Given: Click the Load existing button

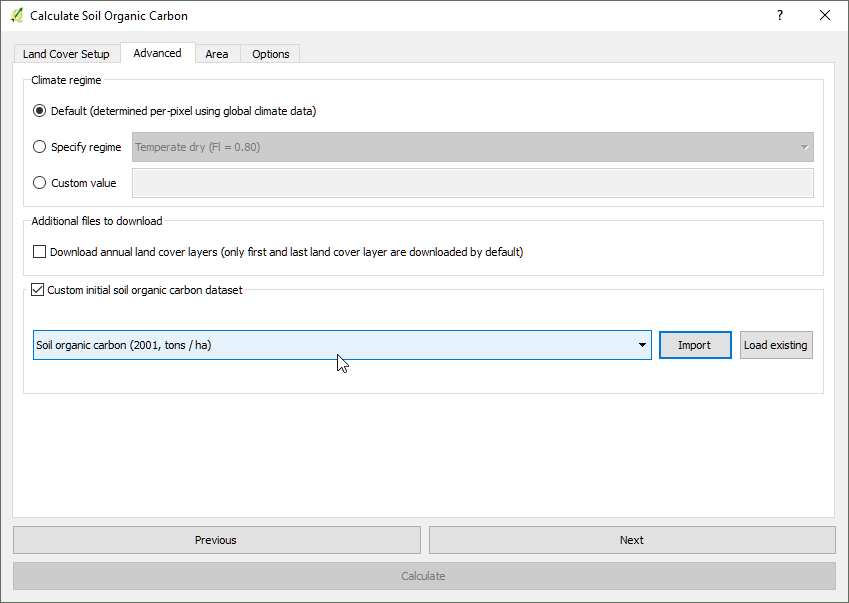Looking at the screenshot, I should [775, 344].
